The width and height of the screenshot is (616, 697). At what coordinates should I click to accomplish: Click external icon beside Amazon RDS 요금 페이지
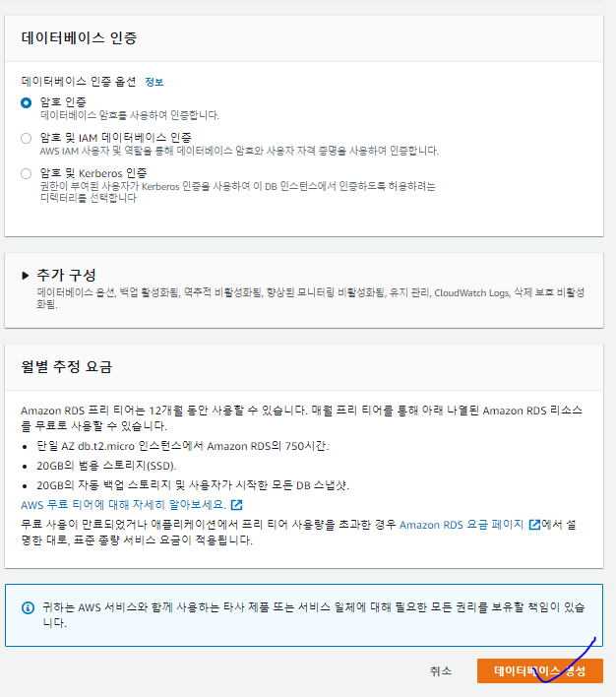click(534, 525)
